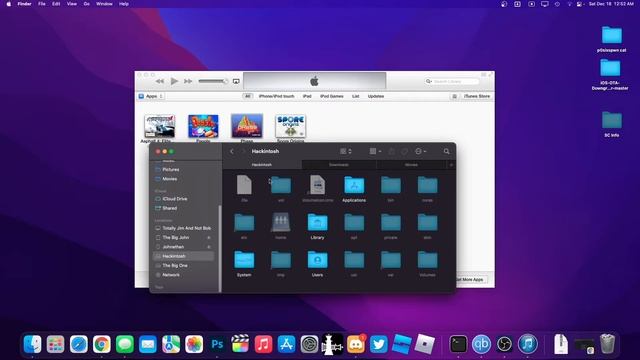640x360 pixels.
Task: Select the home drive icon in Finder
Action: pyautogui.click(x=281, y=226)
